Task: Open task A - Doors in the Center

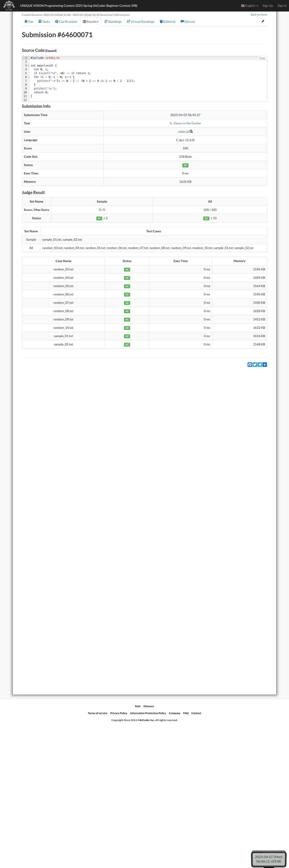Action: pos(185,123)
